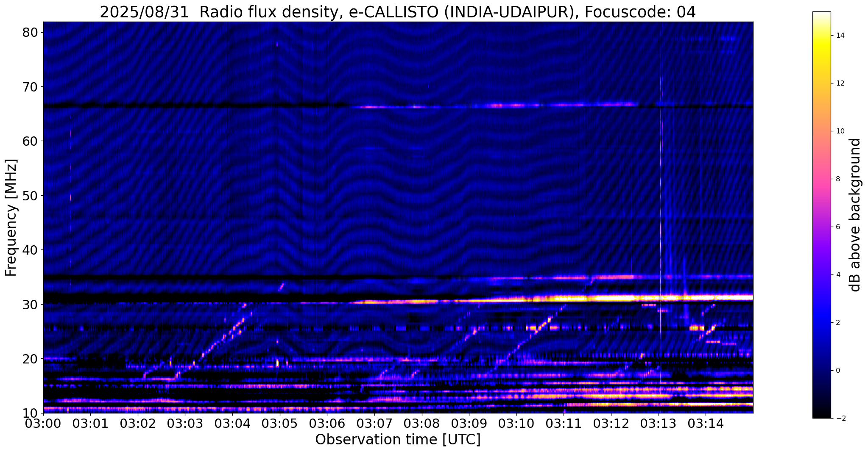Click the 03:08 time tick label
Screen dimensions: 868x452
(x=422, y=423)
